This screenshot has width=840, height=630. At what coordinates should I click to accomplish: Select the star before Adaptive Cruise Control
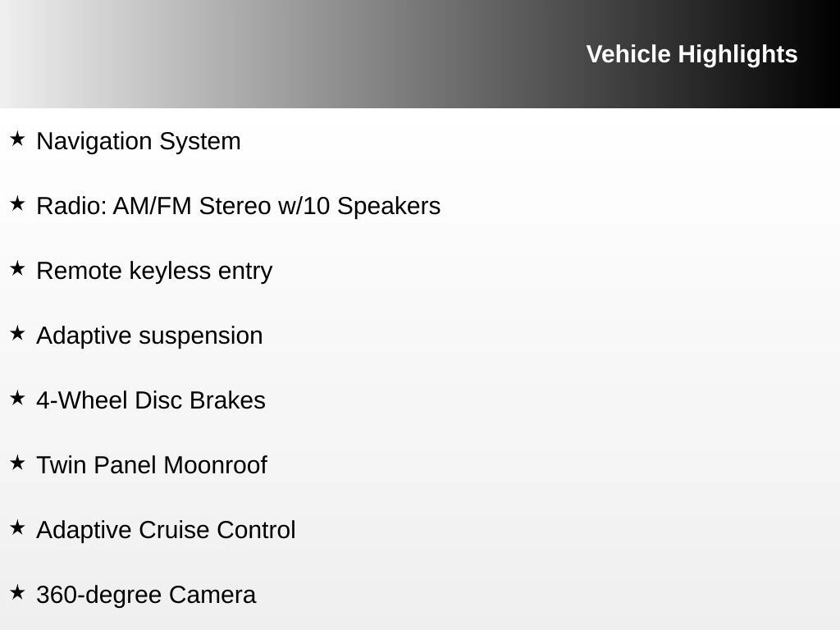pos(17,527)
